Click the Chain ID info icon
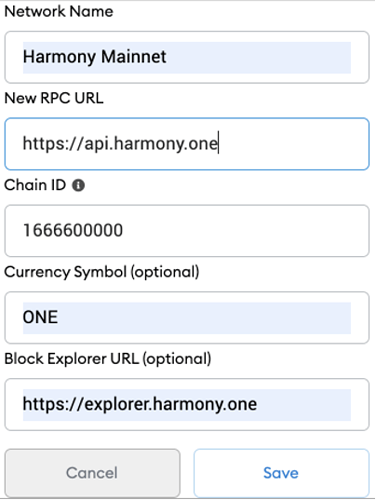376x500 pixels. (78, 185)
